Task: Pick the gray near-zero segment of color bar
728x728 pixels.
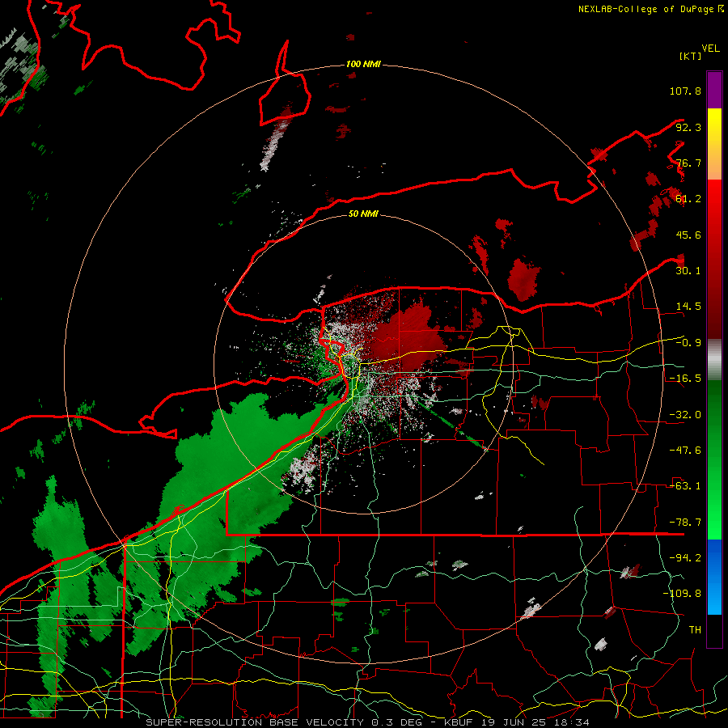Action: click(714, 360)
